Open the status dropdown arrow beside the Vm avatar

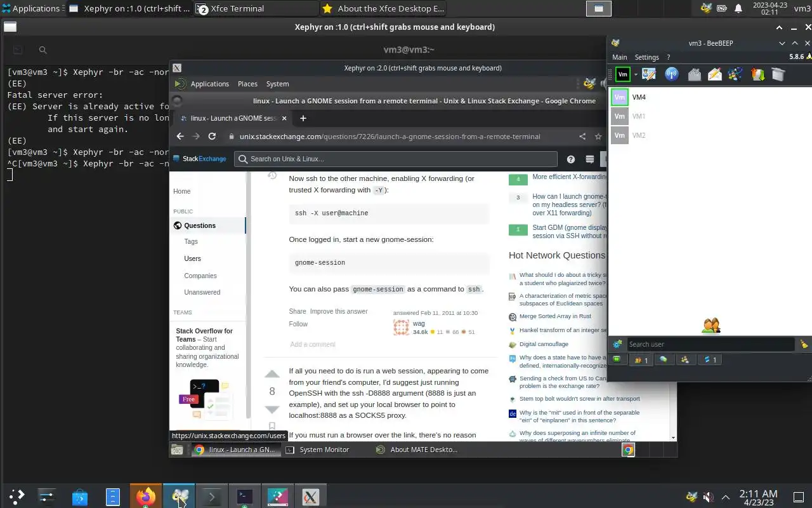click(636, 75)
